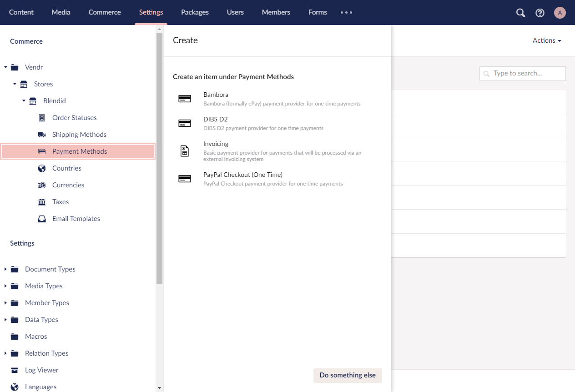Expand the Document Types node
Image resolution: width=575 pixels, height=392 pixels.
(5, 269)
